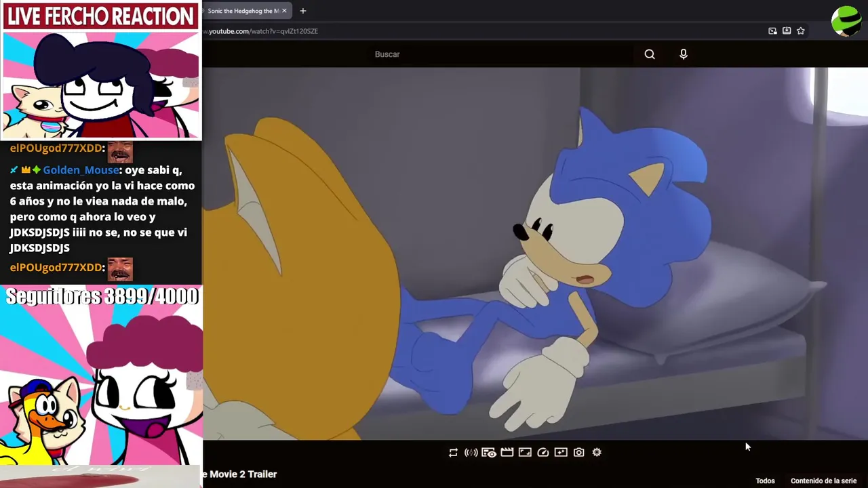This screenshot has width=868, height=488.
Task: Enable cinema mode clapperboard icon
Action: click(x=507, y=453)
